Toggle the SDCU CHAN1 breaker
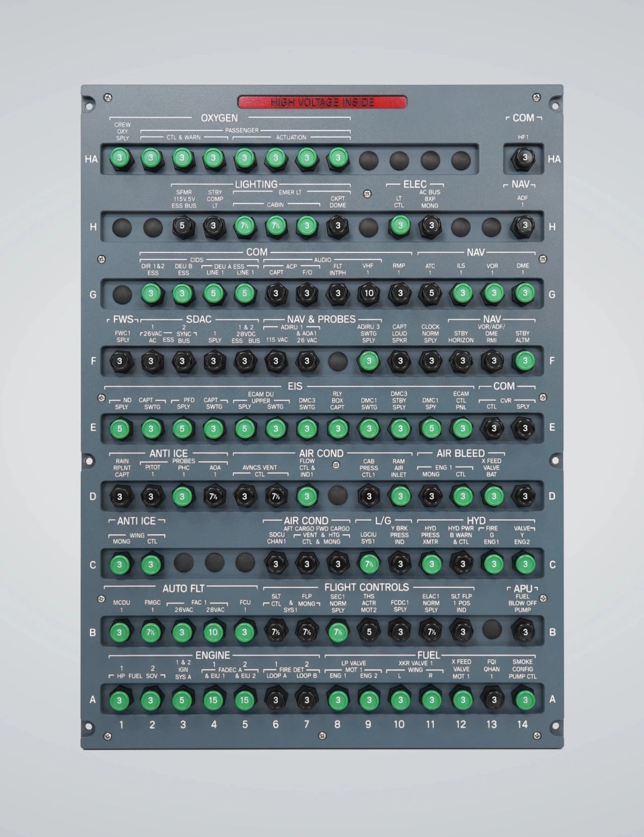The image size is (644, 837). point(275,564)
